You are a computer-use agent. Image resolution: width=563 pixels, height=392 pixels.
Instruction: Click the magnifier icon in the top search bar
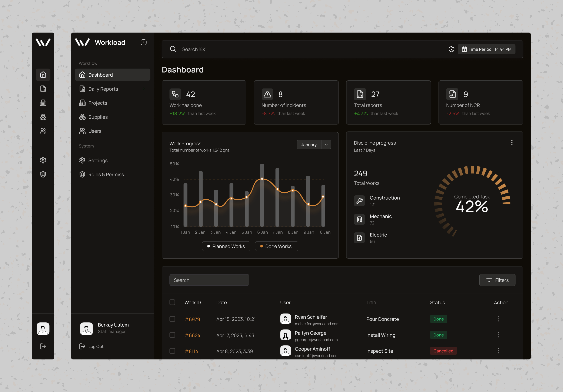click(x=173, y=49)
